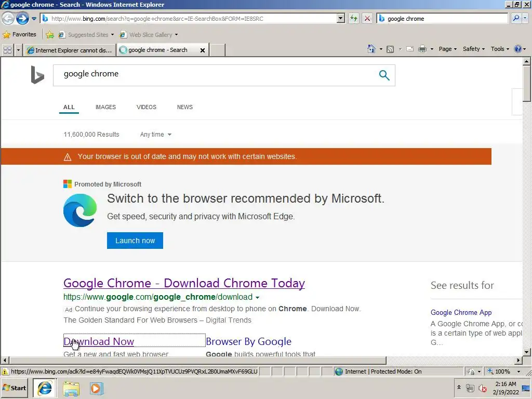Expand the Web Slice Gallery dropdown arrow
The height and width of the screenshot is (399, 532).
176,35
